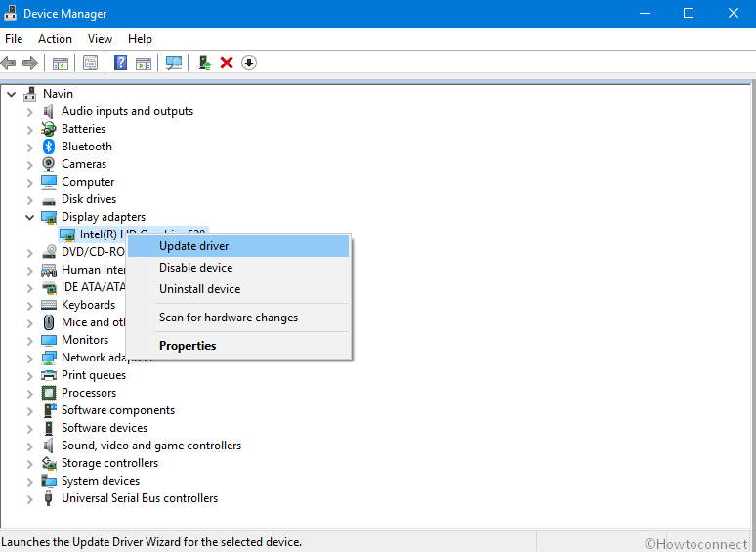Click the System devices folder icon
Image resolution: width=756 pixels, height=552 pixels.
tap(49, 481)
